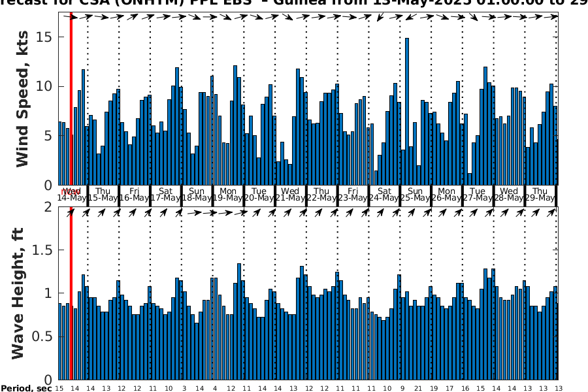Select the "Sun 18-May" date label

[x=197, y=194]
